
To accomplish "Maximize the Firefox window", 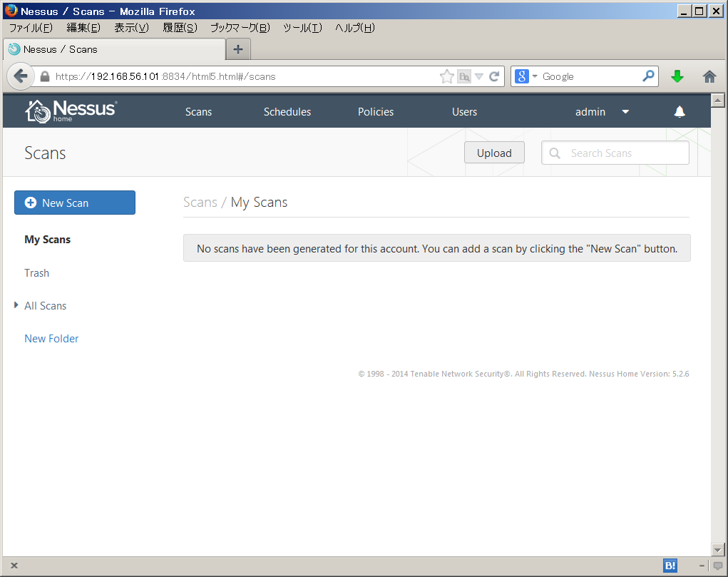I will tap(699, 11).
